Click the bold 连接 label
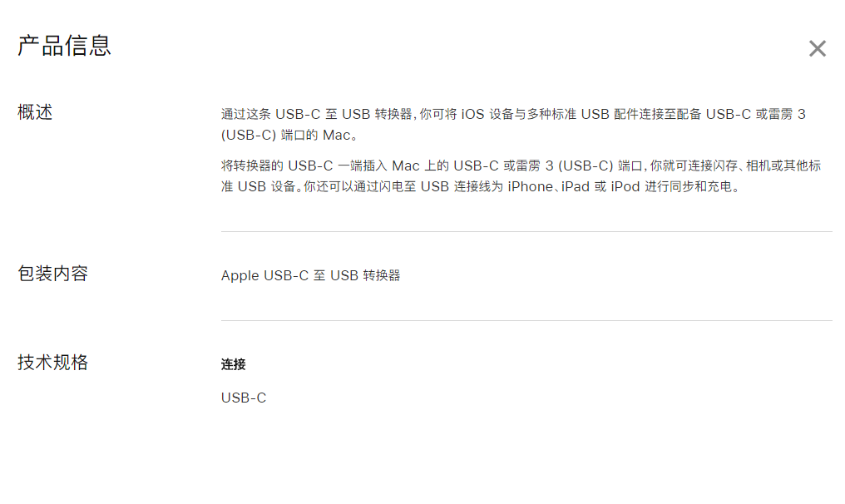This screenshot has height=504, width=845. 233,364
